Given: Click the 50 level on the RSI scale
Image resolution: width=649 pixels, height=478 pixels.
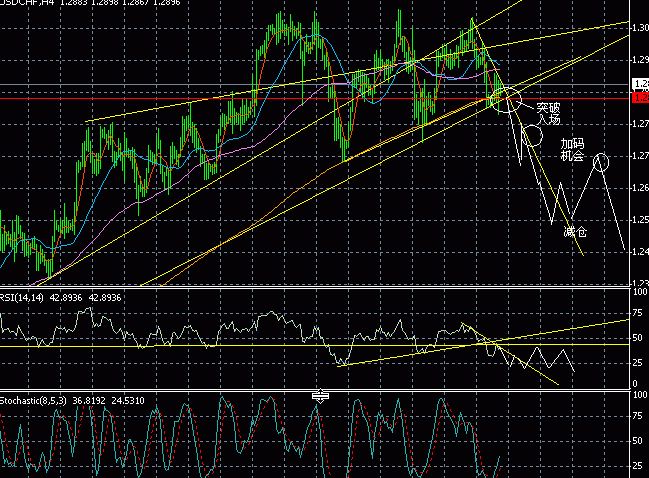Looking at the screenshot, I should tap(637, 338).
